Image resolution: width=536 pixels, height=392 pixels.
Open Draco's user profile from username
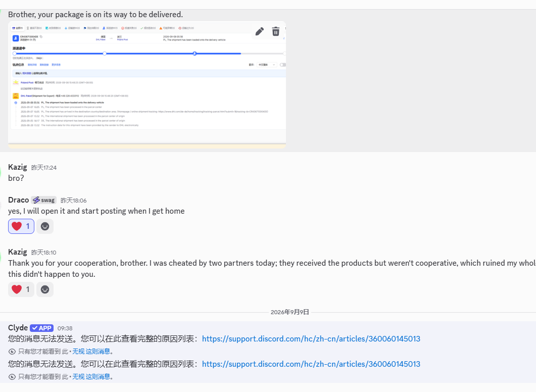[19, 200]
